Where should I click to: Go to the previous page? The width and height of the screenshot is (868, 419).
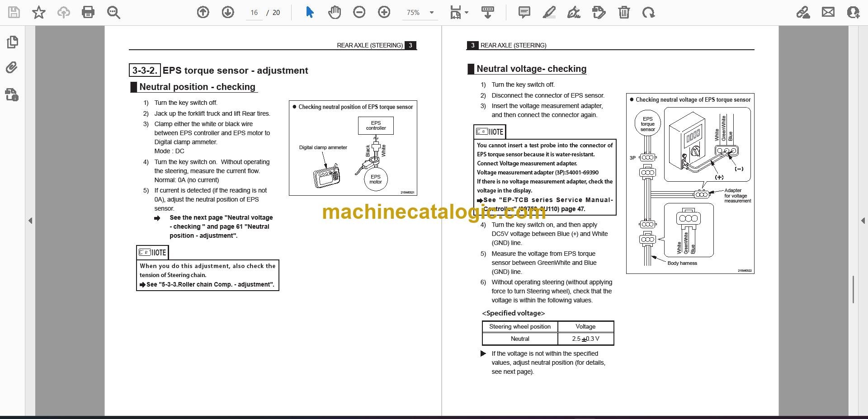pyautogui.click(x=203, y=12)
